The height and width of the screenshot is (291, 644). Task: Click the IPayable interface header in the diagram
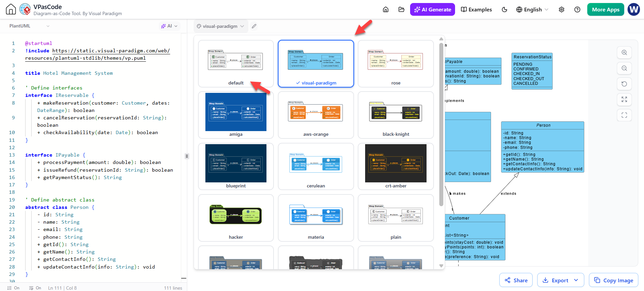pyautogui.click(x=473, y=62)
